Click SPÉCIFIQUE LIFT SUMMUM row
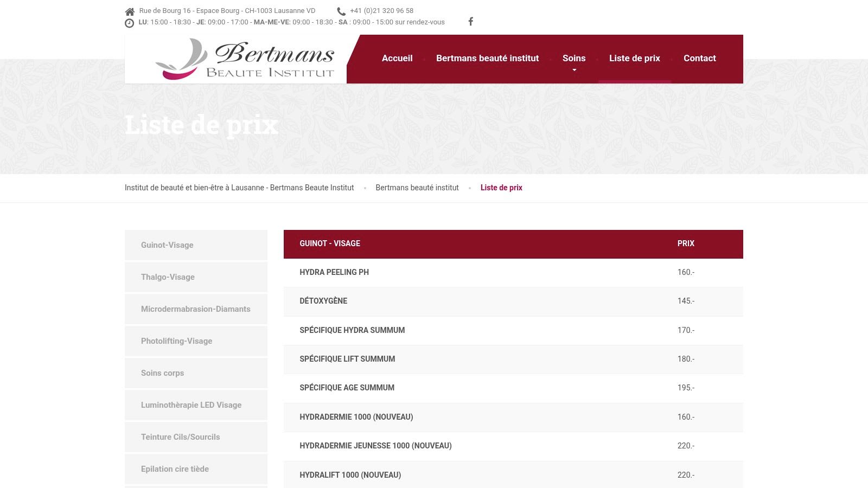Viewport: 868px width, 488px height. [x=513, y=359]
